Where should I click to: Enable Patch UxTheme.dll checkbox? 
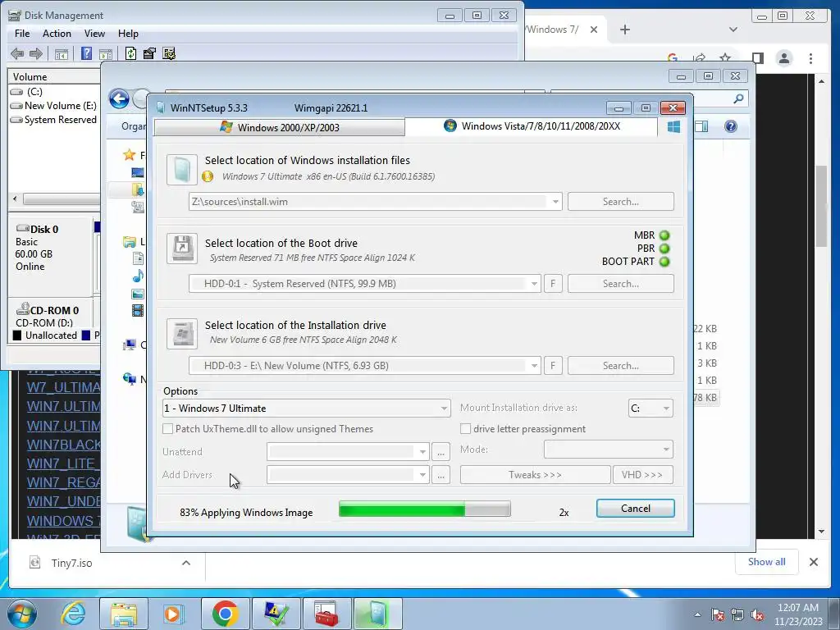[x=167, y=428]
